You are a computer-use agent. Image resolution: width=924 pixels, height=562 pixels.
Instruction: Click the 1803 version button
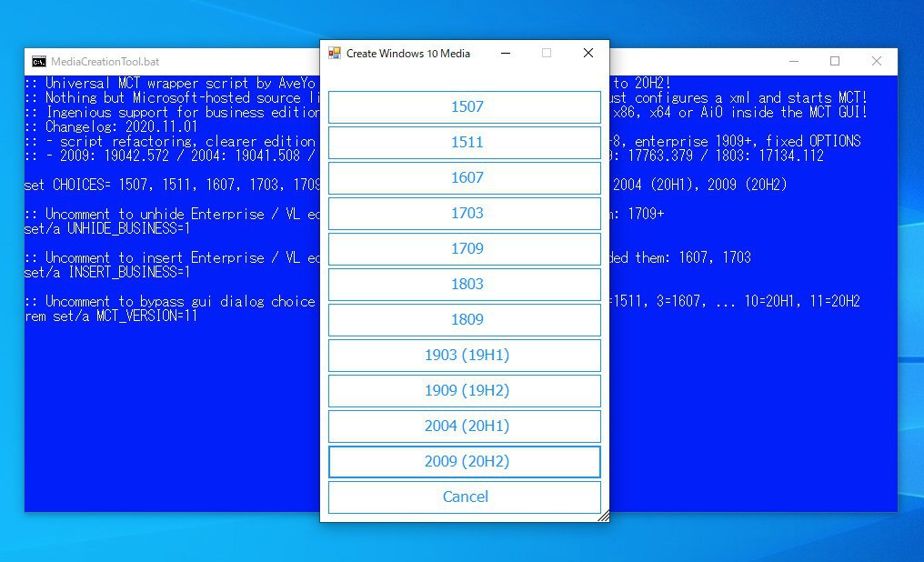click(x=465, y=285)
